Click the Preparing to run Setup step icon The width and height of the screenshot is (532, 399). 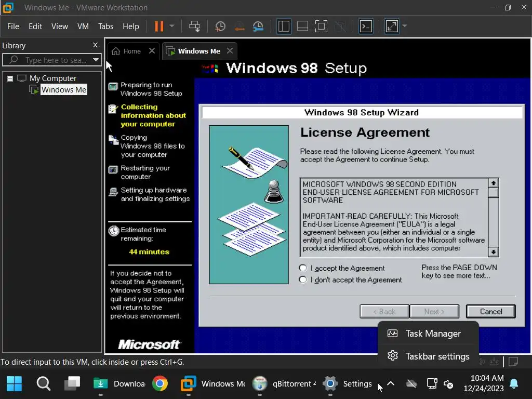pos(113,87)
